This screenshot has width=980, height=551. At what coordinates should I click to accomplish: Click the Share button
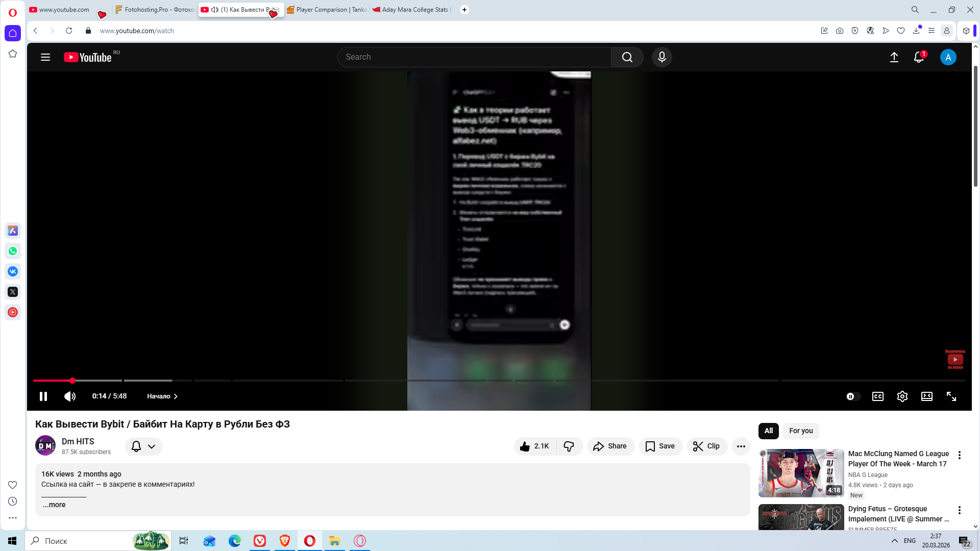pyautogui.click(x=610, y=446)
